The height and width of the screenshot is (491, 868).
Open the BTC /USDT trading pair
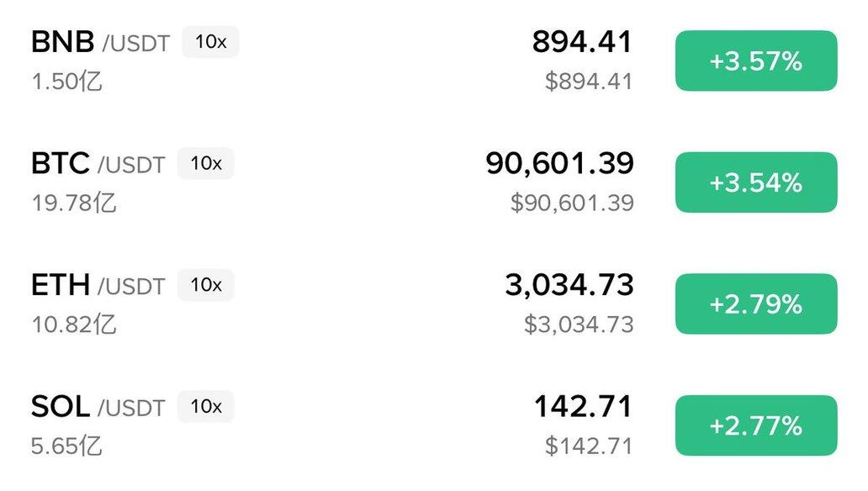(98, 163)
